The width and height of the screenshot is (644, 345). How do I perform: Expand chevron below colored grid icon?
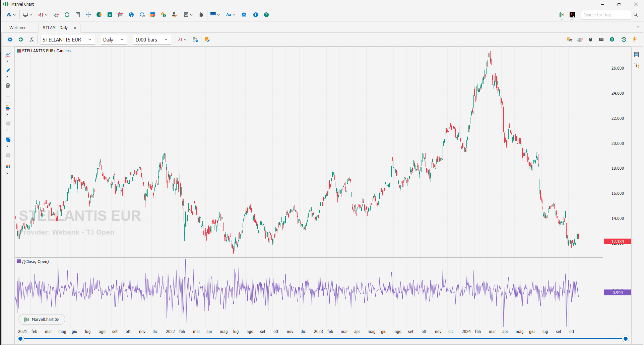click(x=7, y=173)
